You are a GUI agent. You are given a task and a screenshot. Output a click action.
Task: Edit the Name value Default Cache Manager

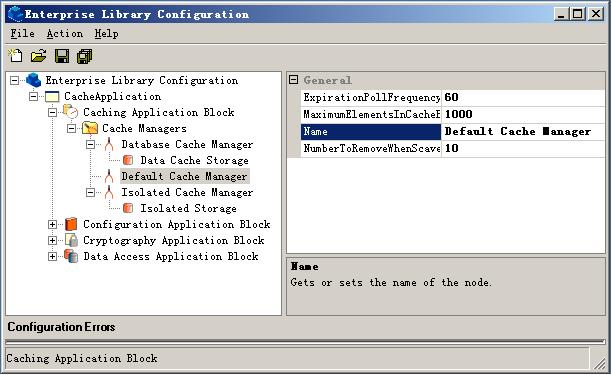pos(523,132)
